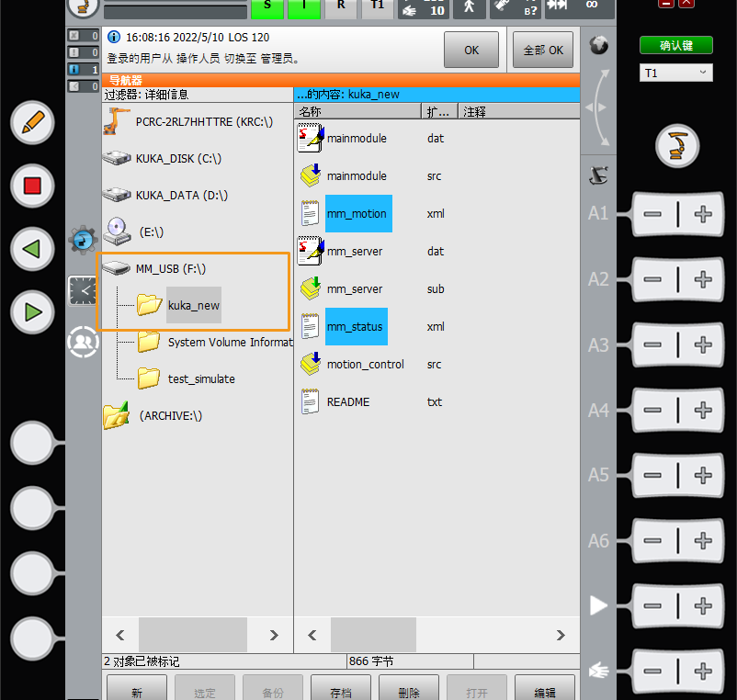Viewport: 737px width, 700px height.
Task: Select the program edit pencil icon
Action: point(32,123)
